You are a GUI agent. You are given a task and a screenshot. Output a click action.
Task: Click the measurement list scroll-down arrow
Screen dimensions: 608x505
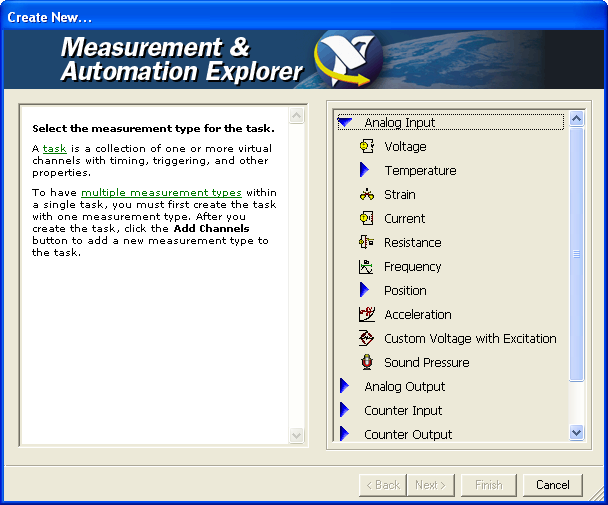click(x=576, y=432)
